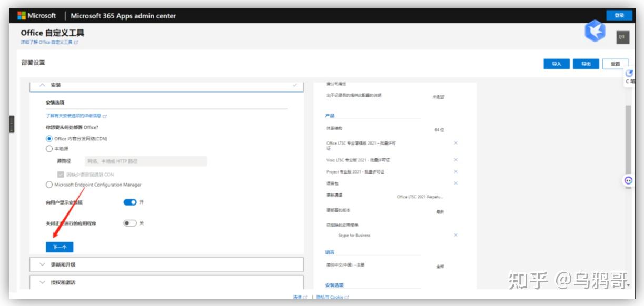Remove Project 专业版 2021 product

click(x=455, y=171)
